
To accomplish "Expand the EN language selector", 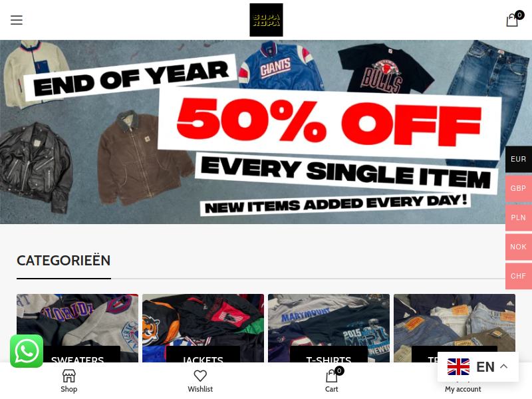I will pos(478,367).
